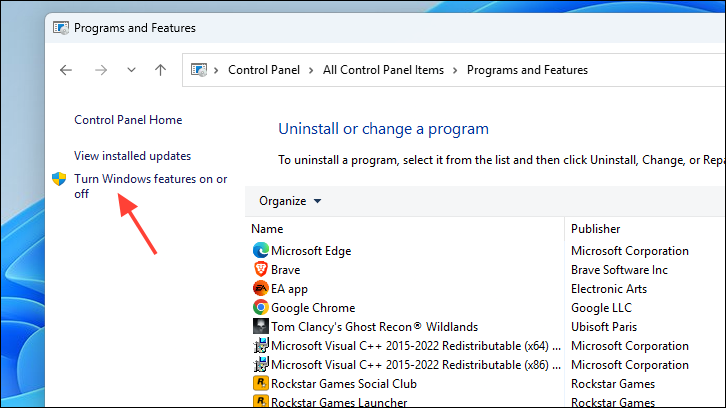Select Tom Clancy's Ghost Recon Wildlands name

coord(375,327)
